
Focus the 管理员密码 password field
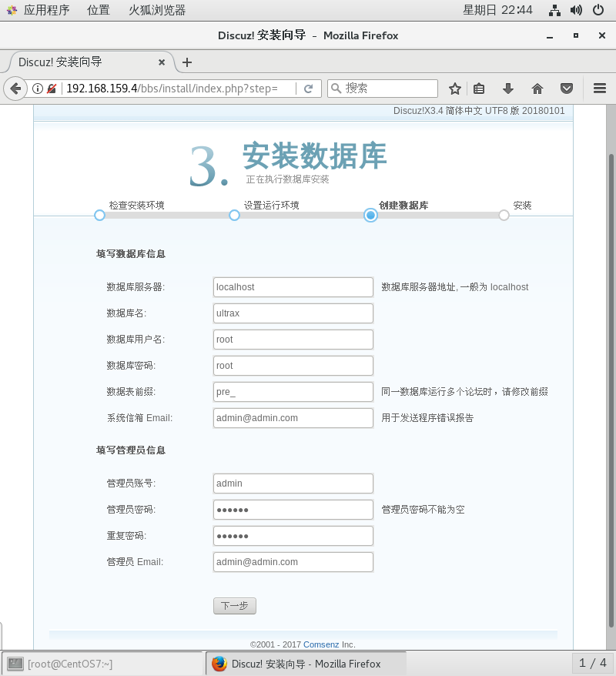[x=293, y=510]
